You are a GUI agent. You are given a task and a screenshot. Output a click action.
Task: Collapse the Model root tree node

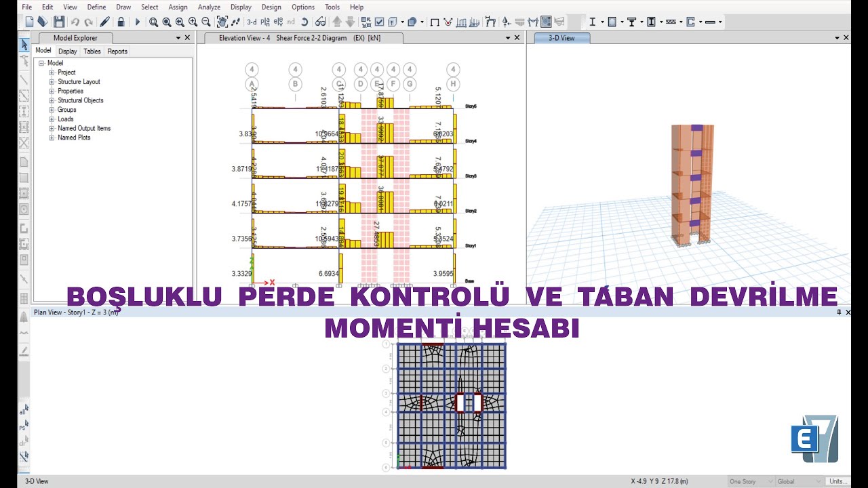click(41, 63)
